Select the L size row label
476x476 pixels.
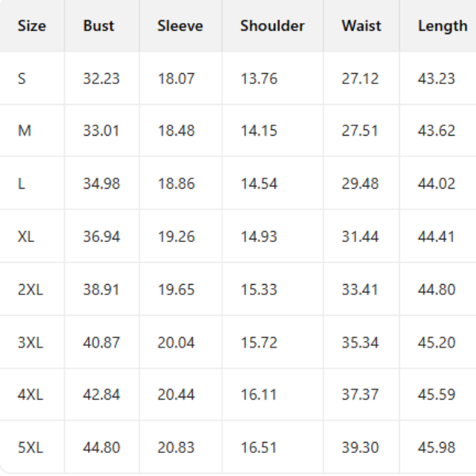click(21, 184)
